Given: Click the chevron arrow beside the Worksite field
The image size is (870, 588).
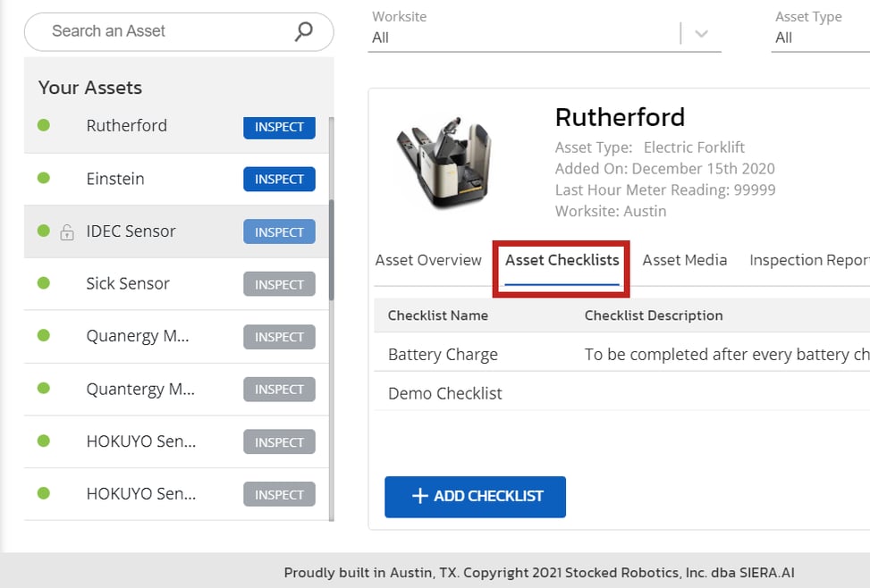Looking at the screenshot, I should (x=700, y=32).
